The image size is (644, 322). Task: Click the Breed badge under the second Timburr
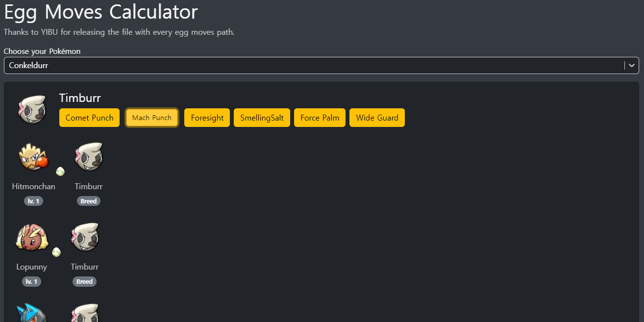pyautogui.click(x=85, y=282)
